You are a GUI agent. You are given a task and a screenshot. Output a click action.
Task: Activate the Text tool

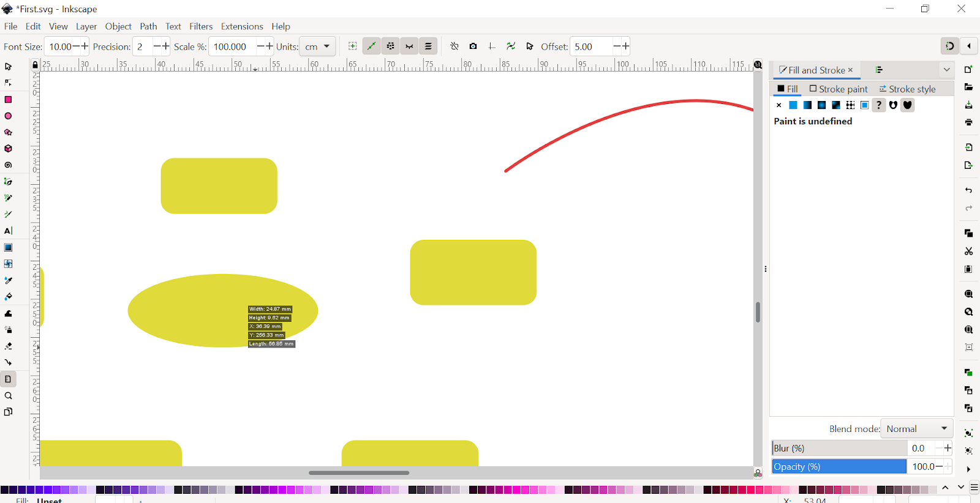9,231
